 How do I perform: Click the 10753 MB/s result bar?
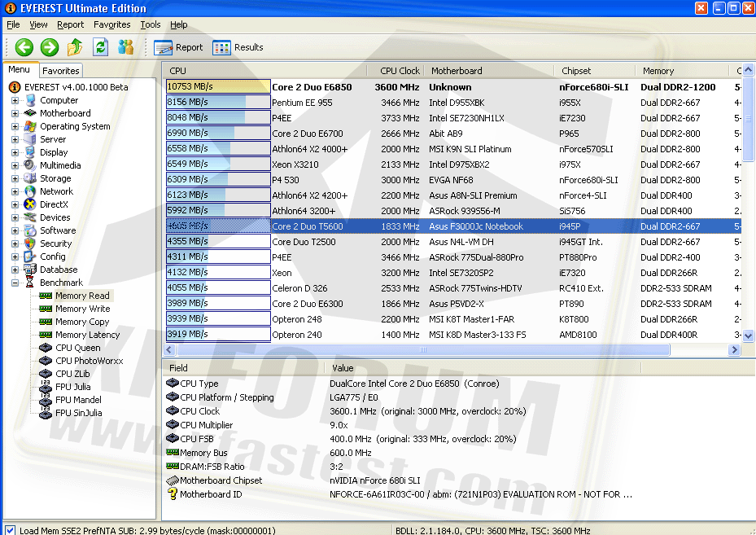click(x=218, y=86)
